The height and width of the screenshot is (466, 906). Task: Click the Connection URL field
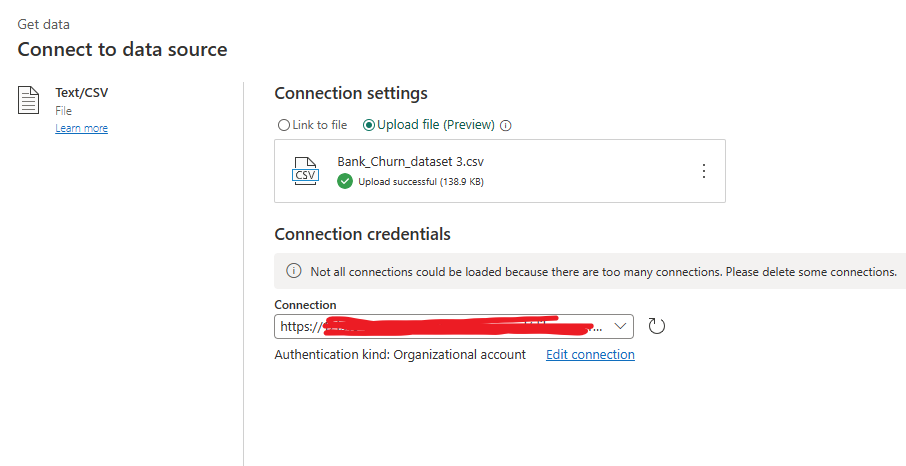440,326
